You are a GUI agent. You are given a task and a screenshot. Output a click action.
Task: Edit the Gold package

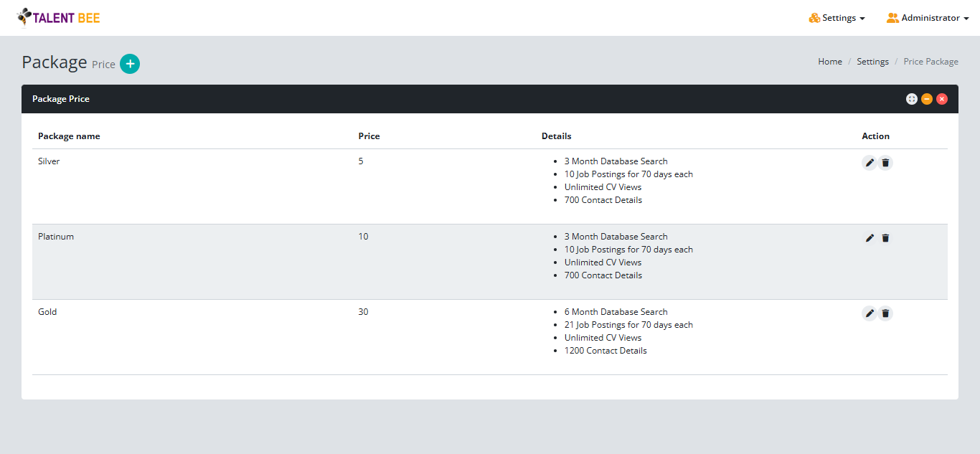pyautogui.click(x=870, y=313)
